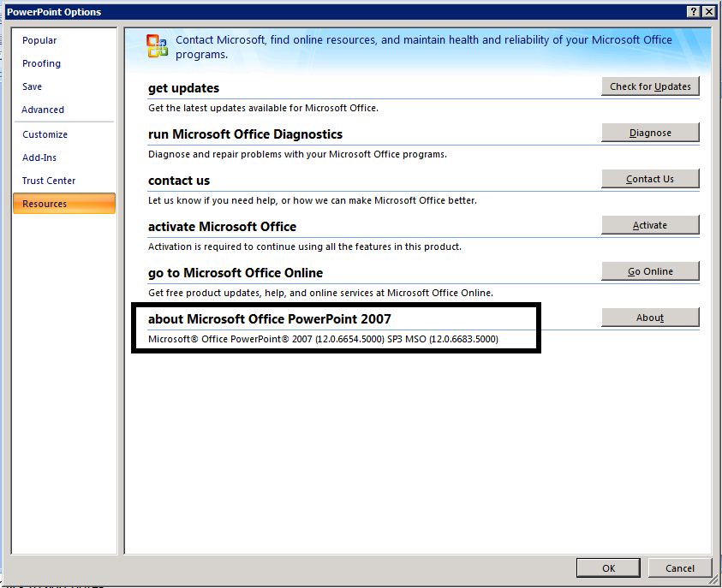Click the PowerPoint Options title bar text

[x=54, y=12]
